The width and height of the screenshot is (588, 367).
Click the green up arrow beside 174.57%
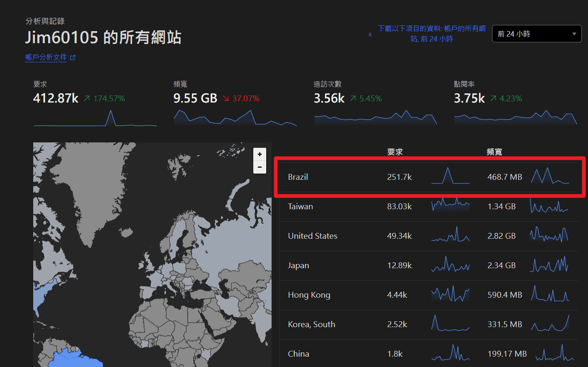(x=86, y=98)
